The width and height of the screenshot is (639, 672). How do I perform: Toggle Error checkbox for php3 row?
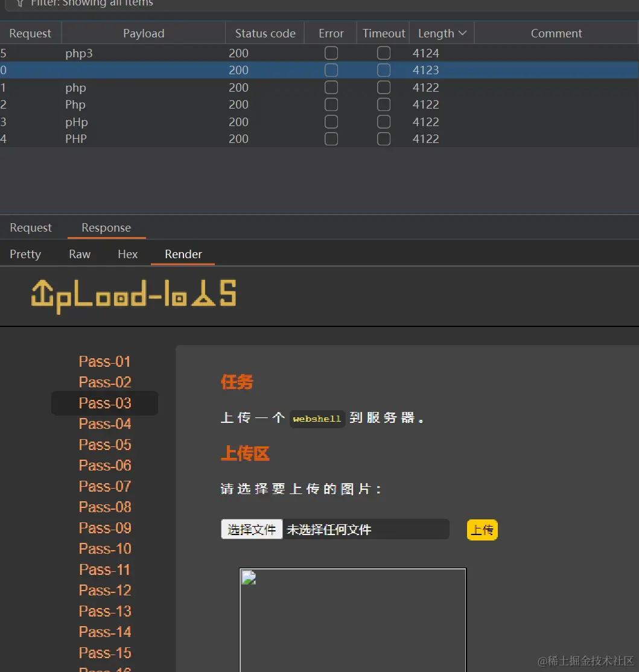[331, 53]
